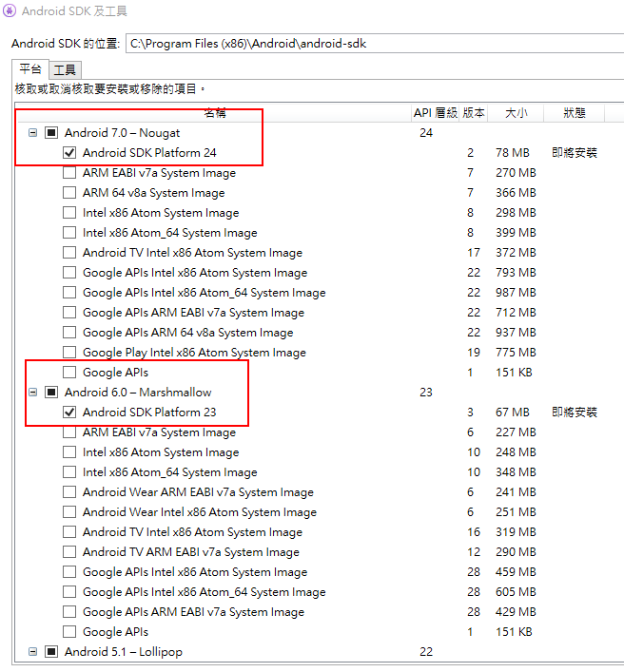Click the 937 MB size cell
Viewport: 624px width, 672px height.
click(x=516, y=332)
